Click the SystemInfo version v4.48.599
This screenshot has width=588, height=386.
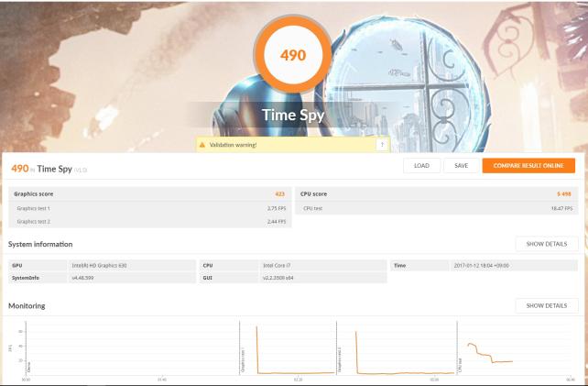(82, 278)
